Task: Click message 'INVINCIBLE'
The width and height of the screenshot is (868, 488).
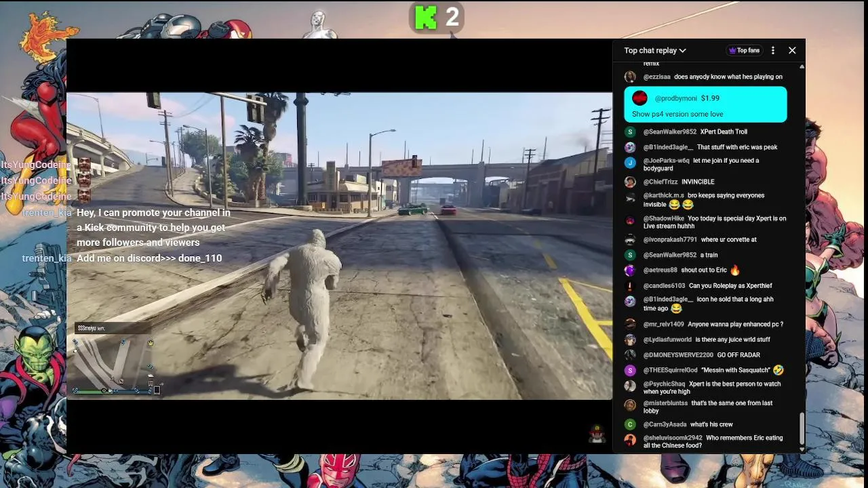Action: click(698, 182)
